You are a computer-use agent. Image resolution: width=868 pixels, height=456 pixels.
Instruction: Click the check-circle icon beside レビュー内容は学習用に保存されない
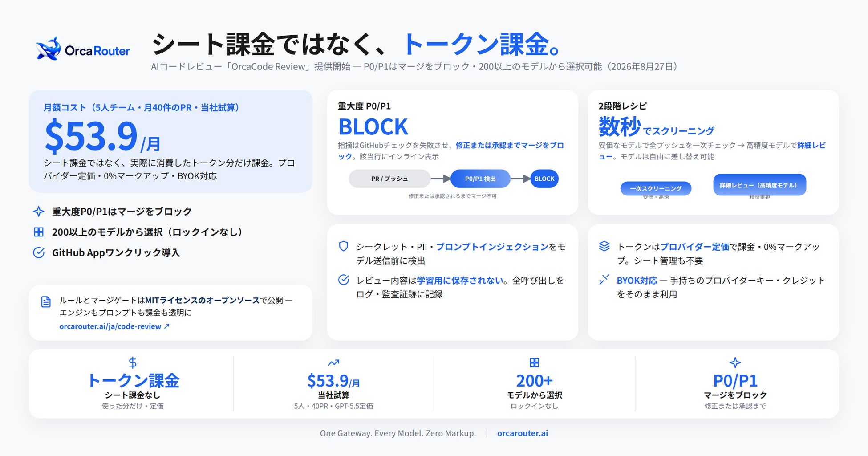click(x=344, y=280)
